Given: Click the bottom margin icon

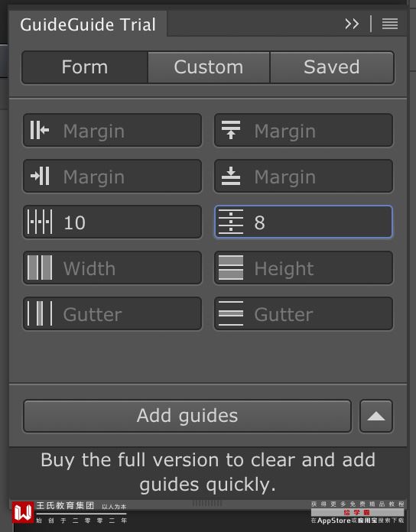Looking at the screenshot, I should pyautogui.click(x=231, y=176).
